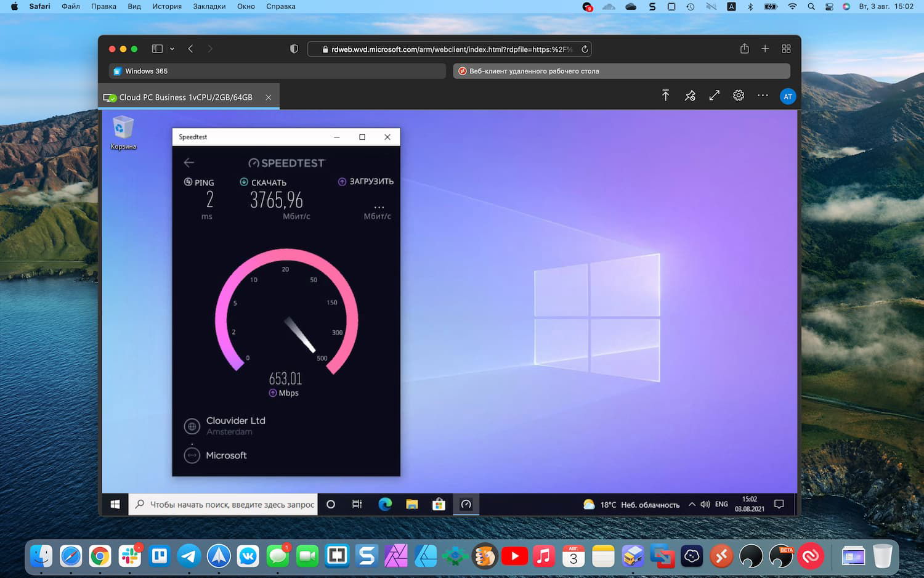Reload the page in Safari address bar

tap(585, 49)
